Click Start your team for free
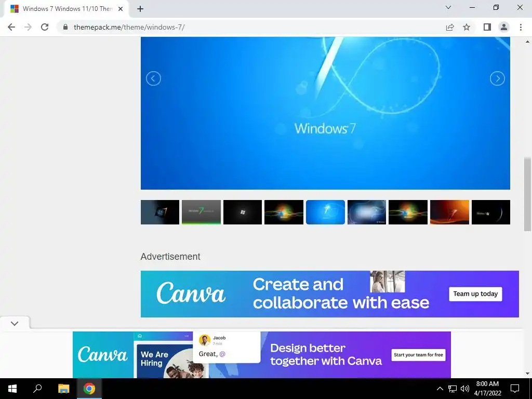This screenshot has width=532, height=399. 418,355
